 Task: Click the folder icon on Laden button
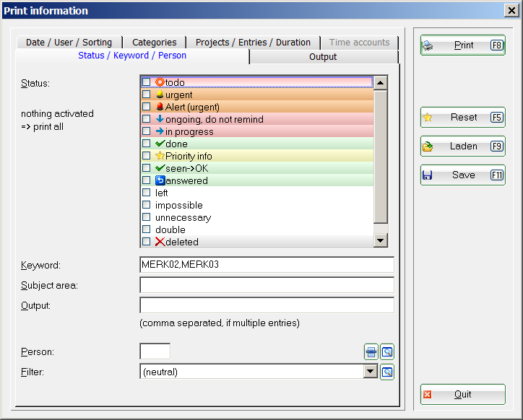428,146
